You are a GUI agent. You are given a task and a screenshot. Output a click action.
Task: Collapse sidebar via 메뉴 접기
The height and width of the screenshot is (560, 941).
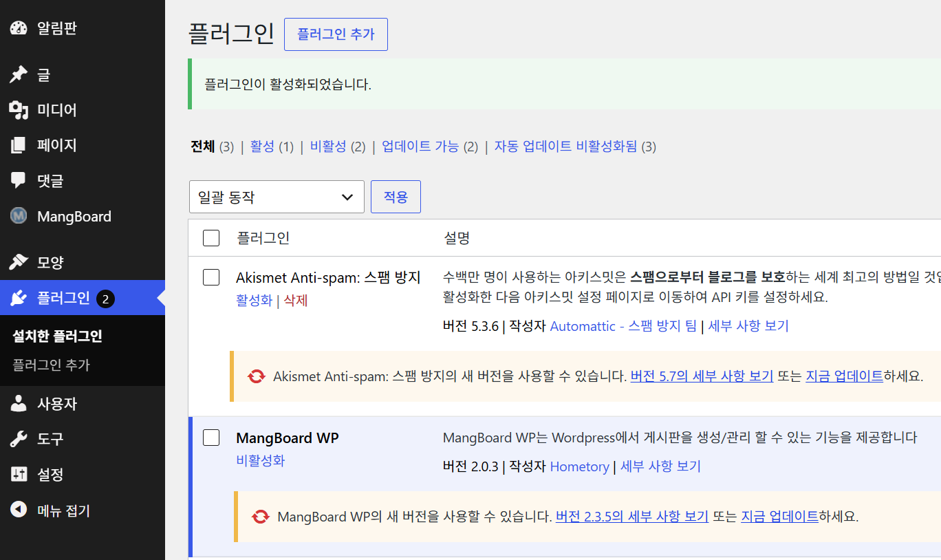pos(83,510)
